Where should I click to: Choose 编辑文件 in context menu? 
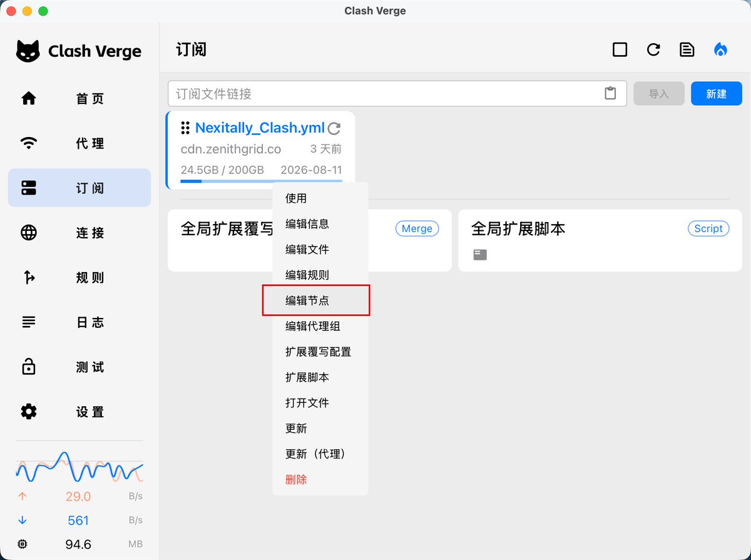[x=320, y=250]
